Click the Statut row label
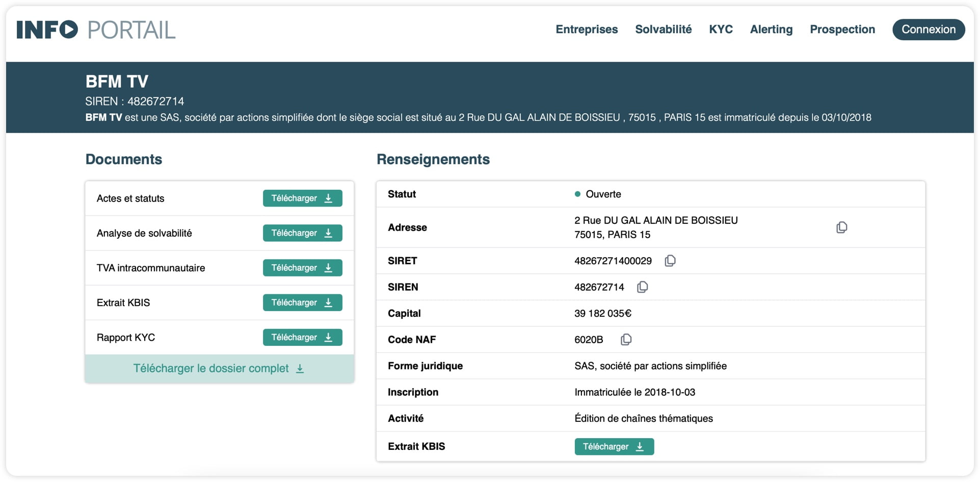Screen dimensions: 980x482 [x=402, y=194]
